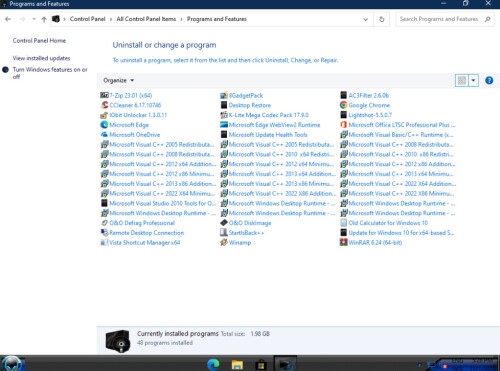Open File Explorer from the taskbar
The image size is (500, 371).
point(237,364)
